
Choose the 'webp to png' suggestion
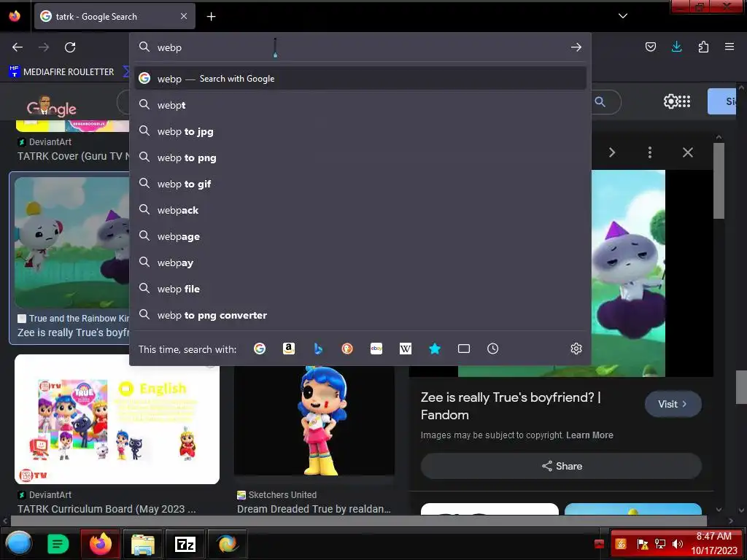pyautogui.click(x=360, y=157)
